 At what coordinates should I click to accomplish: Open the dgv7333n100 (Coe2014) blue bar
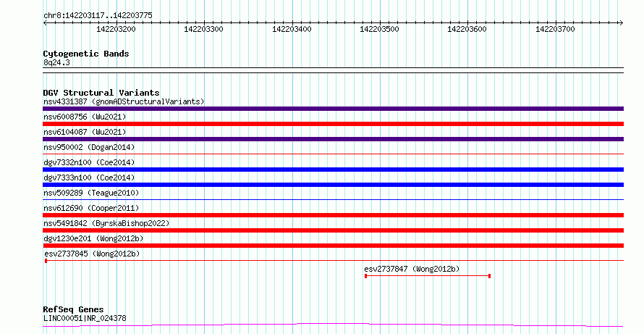point(333,185)
